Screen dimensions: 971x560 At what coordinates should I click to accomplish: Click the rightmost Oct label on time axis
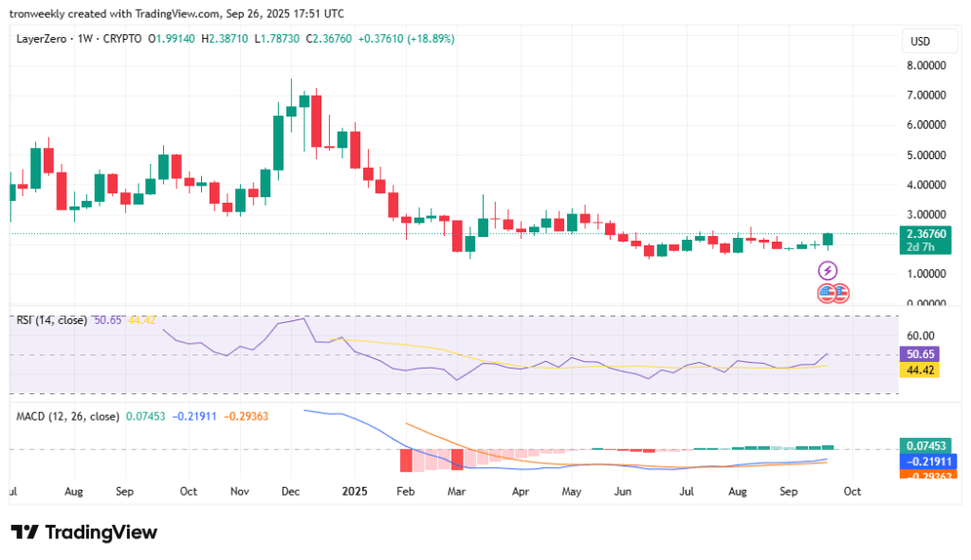click(852, 492)
